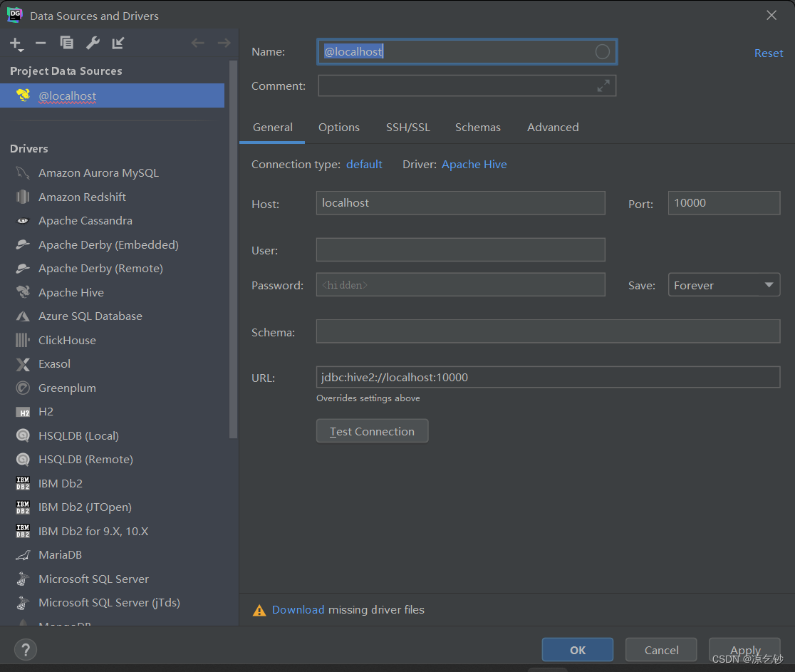This screenshot has width=795, height=672.
Task: Change connection type via default link
Action: click(364, 165)
